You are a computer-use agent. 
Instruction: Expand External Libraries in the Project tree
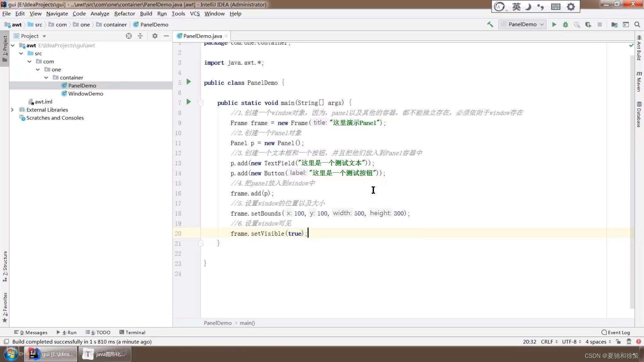(x=12, y=109)
